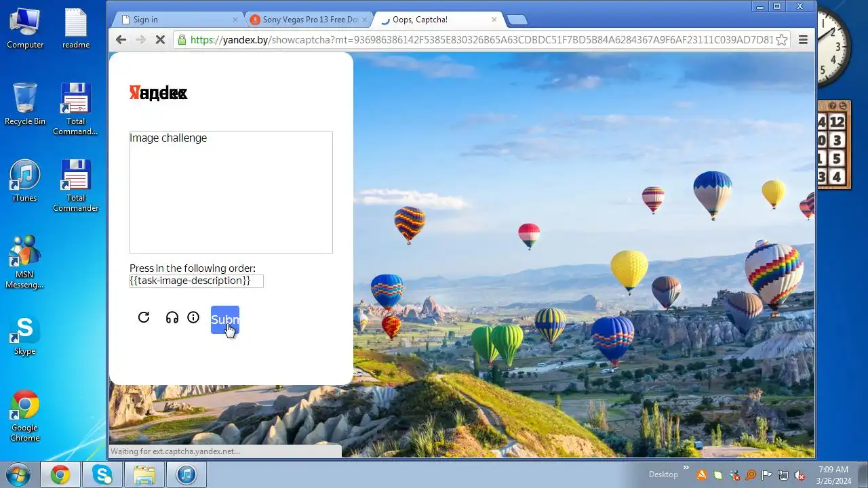Open the Chrome hamburger menu
The height and width of the screenshot is (488, 868).
pyautogui.click(x=804, y=40)
